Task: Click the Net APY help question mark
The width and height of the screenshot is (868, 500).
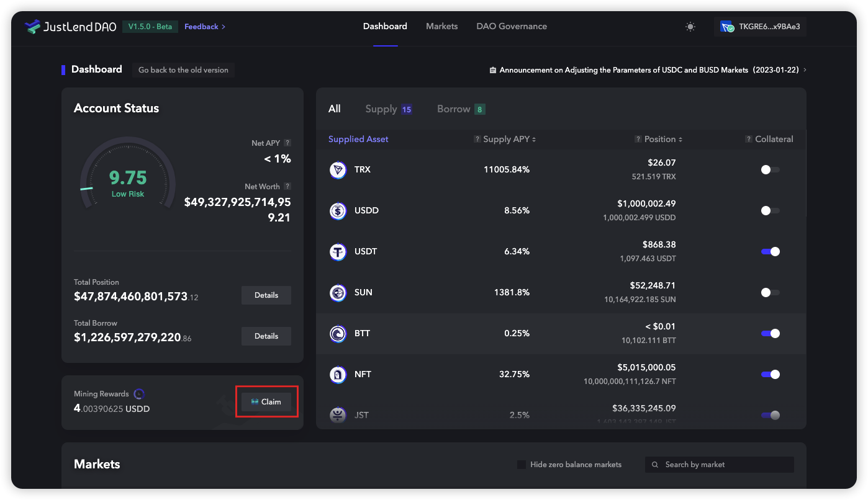Action: point(287,143)
